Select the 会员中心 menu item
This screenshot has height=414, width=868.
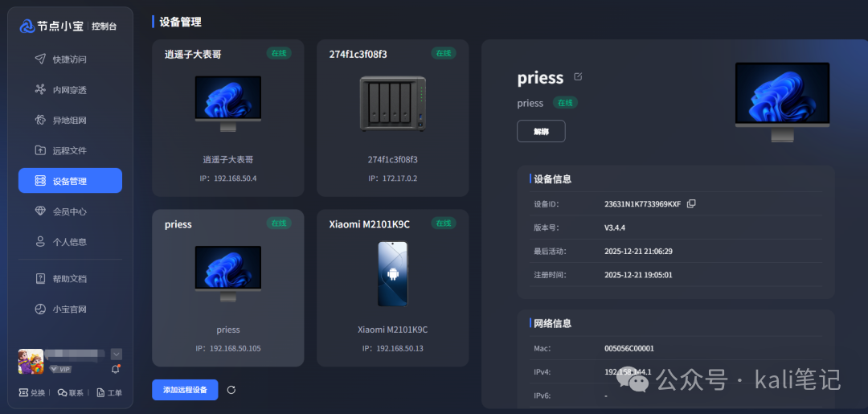click(70, 211)
